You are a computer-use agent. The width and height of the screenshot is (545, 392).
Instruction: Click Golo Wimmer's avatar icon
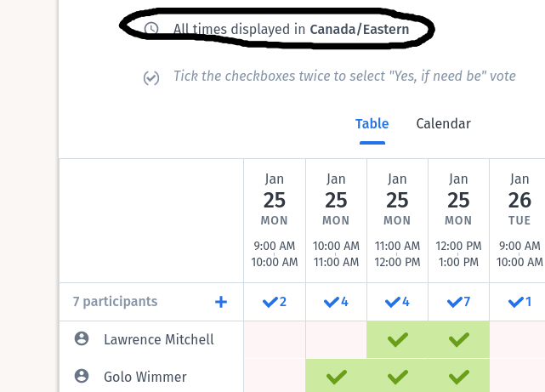[82, 376]
